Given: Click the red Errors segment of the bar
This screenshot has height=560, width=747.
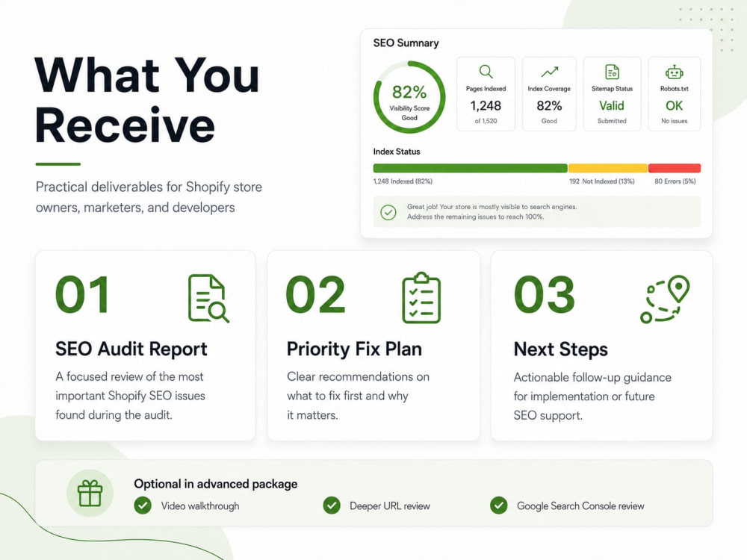Looking at the screenshot, I should pyautogui.click(x=675, y=168).
